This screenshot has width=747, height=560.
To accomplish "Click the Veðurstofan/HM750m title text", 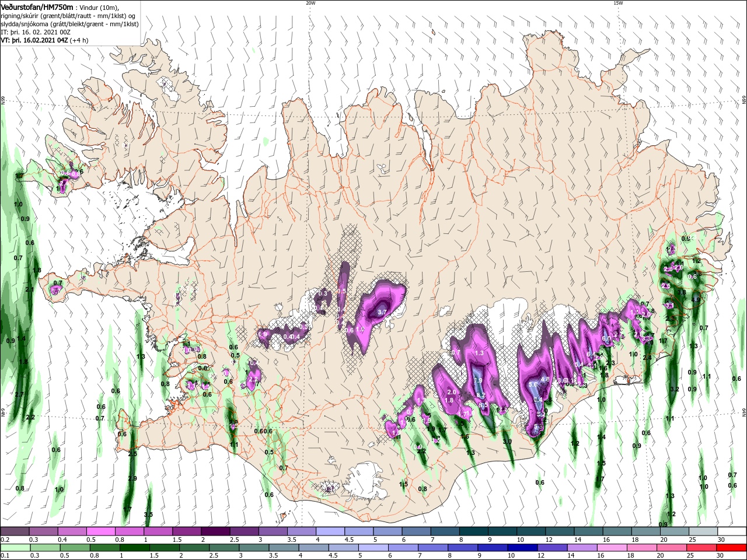I will [x=37, y=6].
